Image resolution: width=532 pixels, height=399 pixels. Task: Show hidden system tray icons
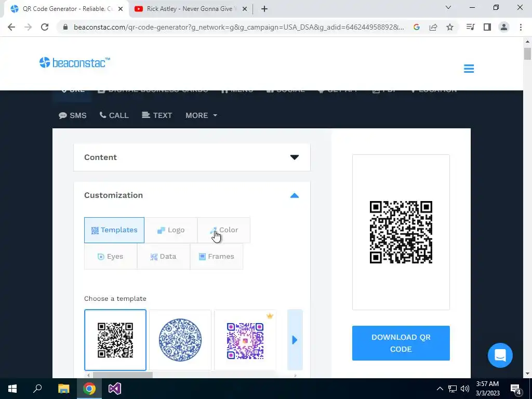(x=440, y=389)
